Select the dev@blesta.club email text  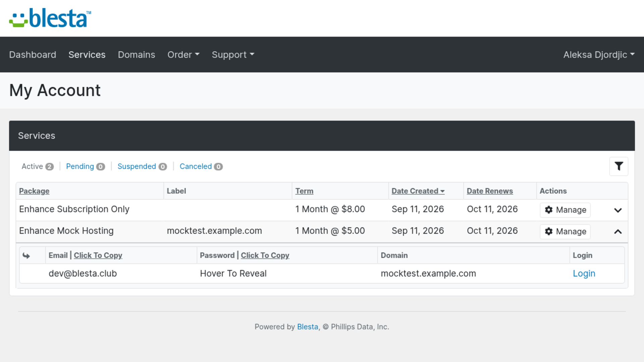[x=83, y=274]
